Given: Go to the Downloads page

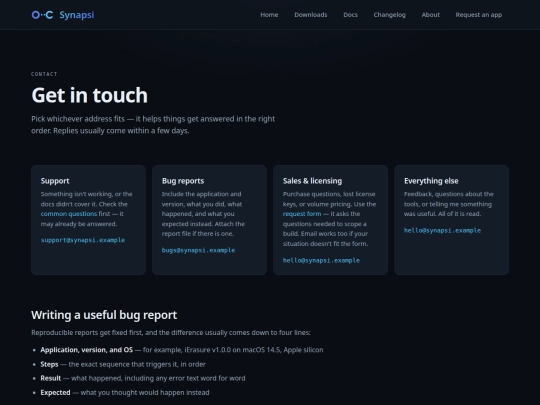Looking at the screenshot, I should coord(311,15).
